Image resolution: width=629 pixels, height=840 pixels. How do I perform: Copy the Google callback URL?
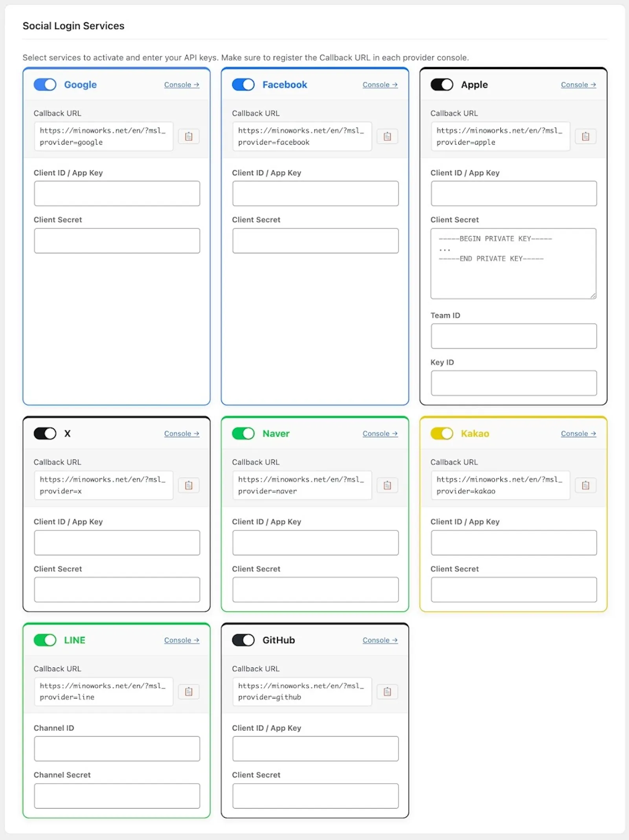click(x=189, y=136)
